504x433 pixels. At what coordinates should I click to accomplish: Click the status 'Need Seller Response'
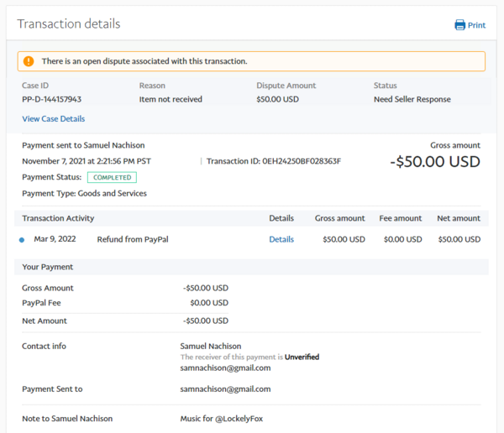[412, 99]
